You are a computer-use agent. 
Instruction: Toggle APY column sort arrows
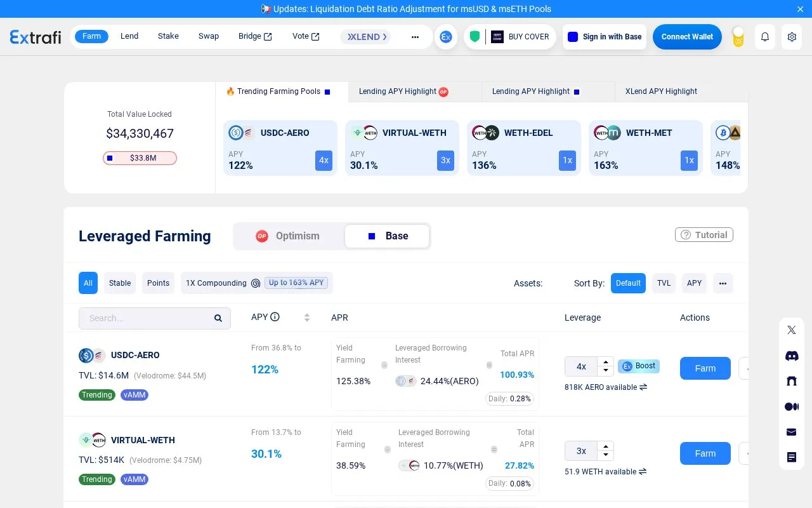(x=307, y=317)
